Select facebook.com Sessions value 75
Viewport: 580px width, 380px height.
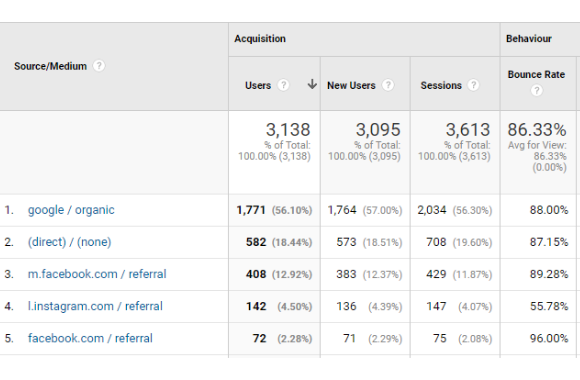pyautogui.click(x=440, y=339)
